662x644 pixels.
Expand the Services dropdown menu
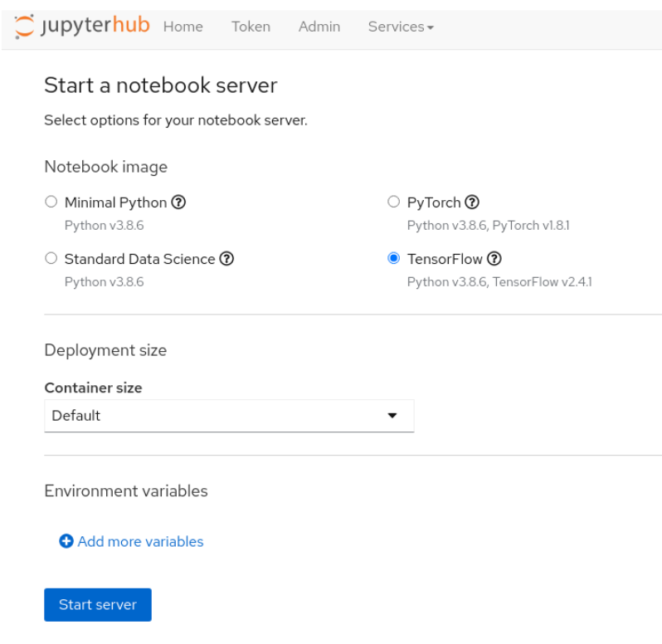click(401, 27)
